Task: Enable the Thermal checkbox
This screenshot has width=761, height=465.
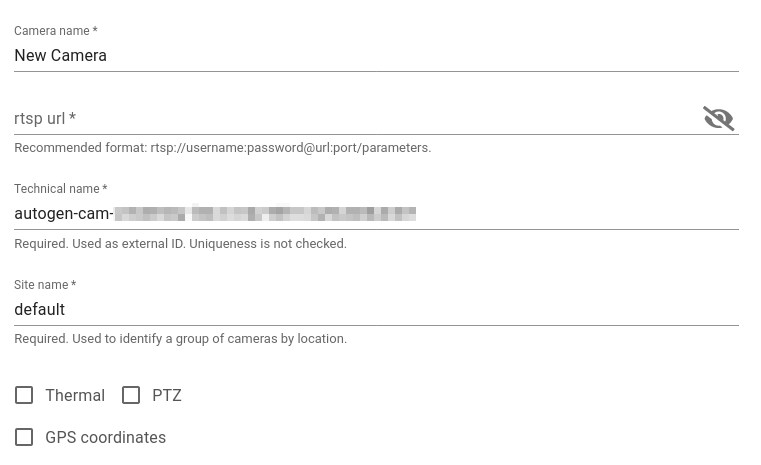Action: click(24, 395)
